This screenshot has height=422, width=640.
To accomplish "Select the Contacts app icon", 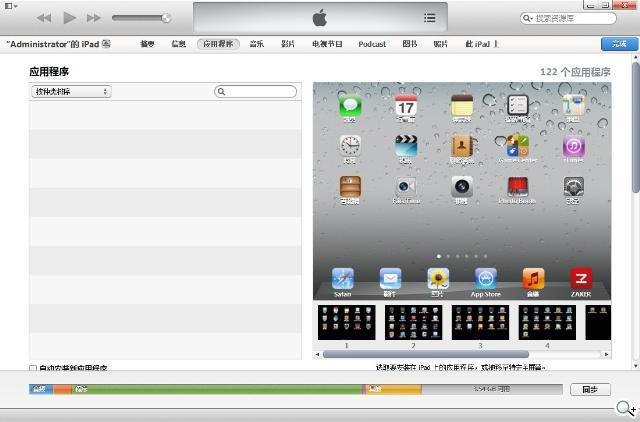I will point(462,146).
